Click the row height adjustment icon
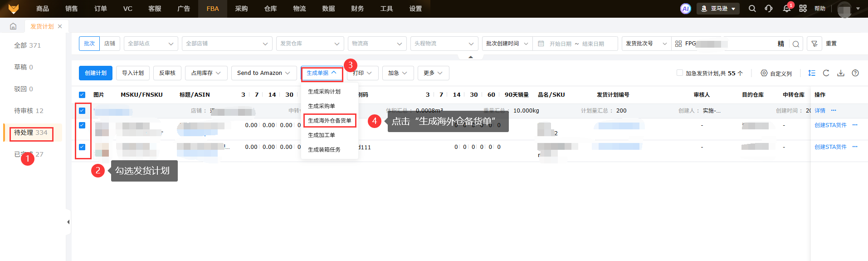 pyautogui.click(x=811, y=73)
